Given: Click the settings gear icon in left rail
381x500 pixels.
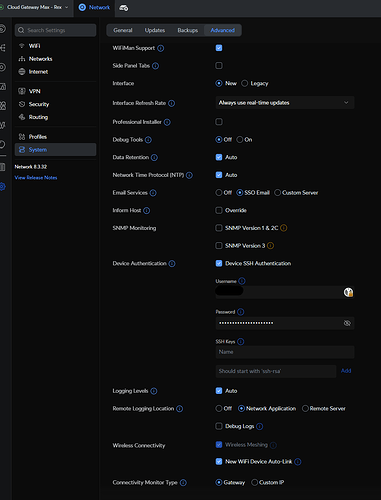Looking at the screenshot, I should pos(2,187).
